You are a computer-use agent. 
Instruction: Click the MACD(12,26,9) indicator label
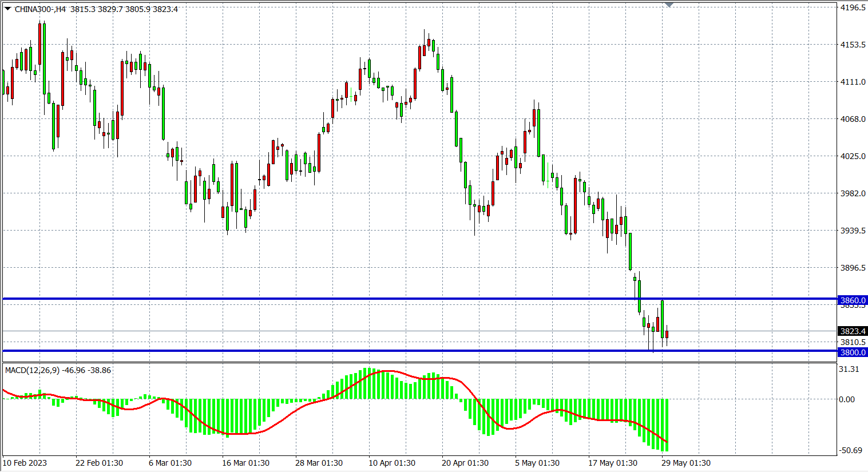32,370
